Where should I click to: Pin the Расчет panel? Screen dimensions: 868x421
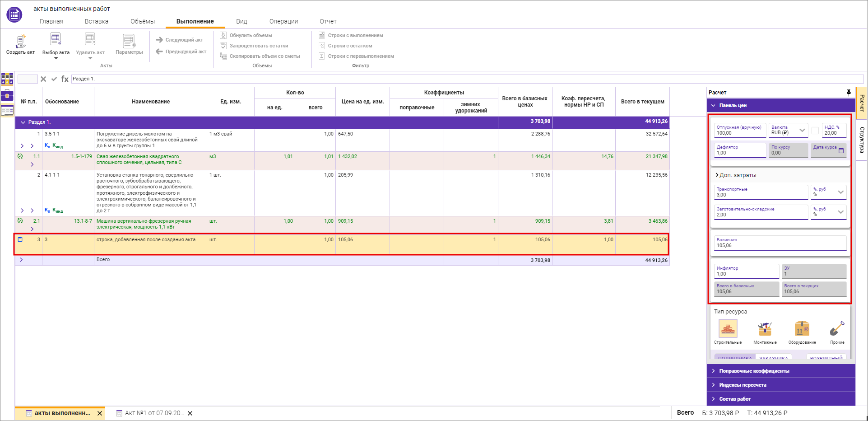pos(849,92)
